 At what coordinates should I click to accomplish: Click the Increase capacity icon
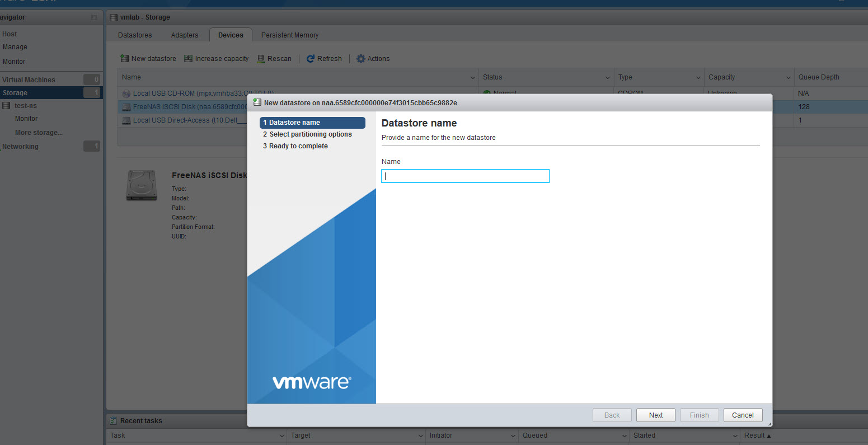pos(189,59)
